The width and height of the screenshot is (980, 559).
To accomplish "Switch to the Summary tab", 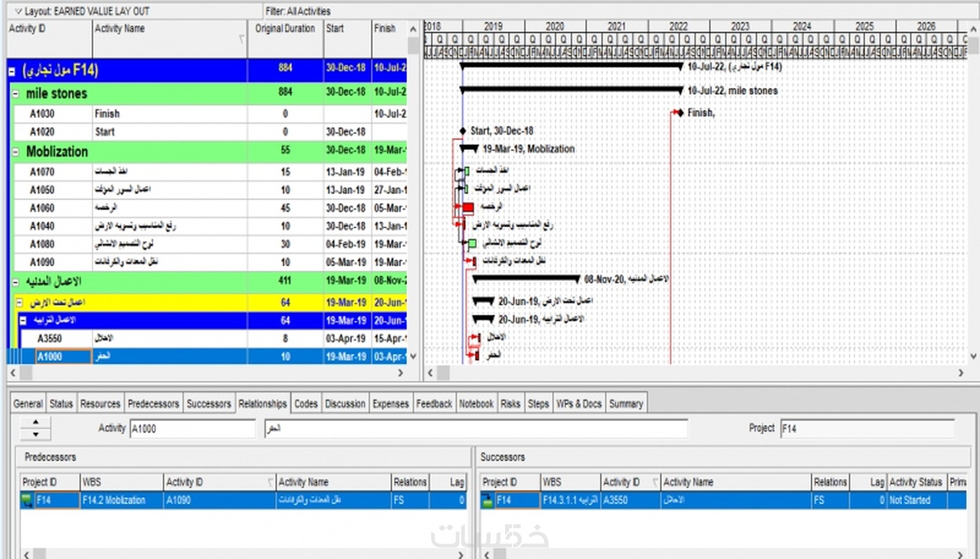I will 626,403.
